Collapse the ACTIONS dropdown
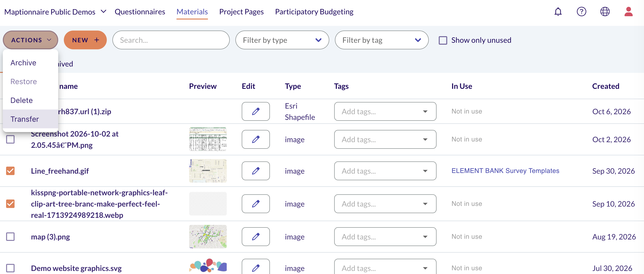Screen dimensions: 644x274 click(x=31, y=40)
